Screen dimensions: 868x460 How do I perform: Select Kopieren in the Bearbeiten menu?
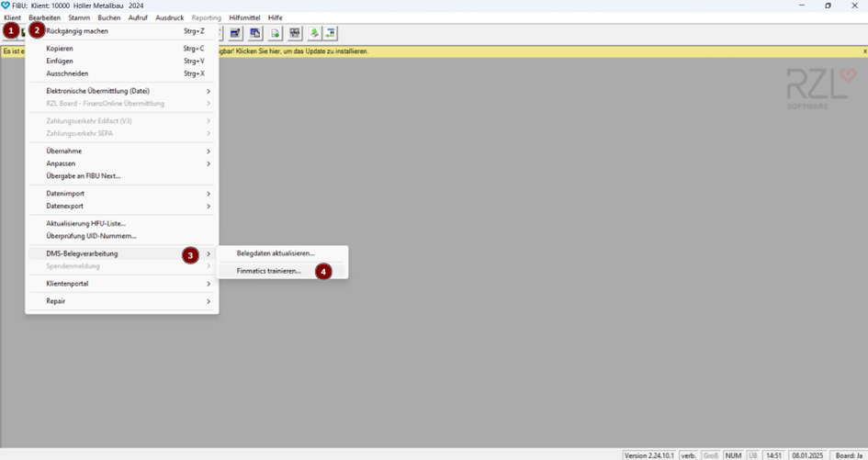coord(60,49)
